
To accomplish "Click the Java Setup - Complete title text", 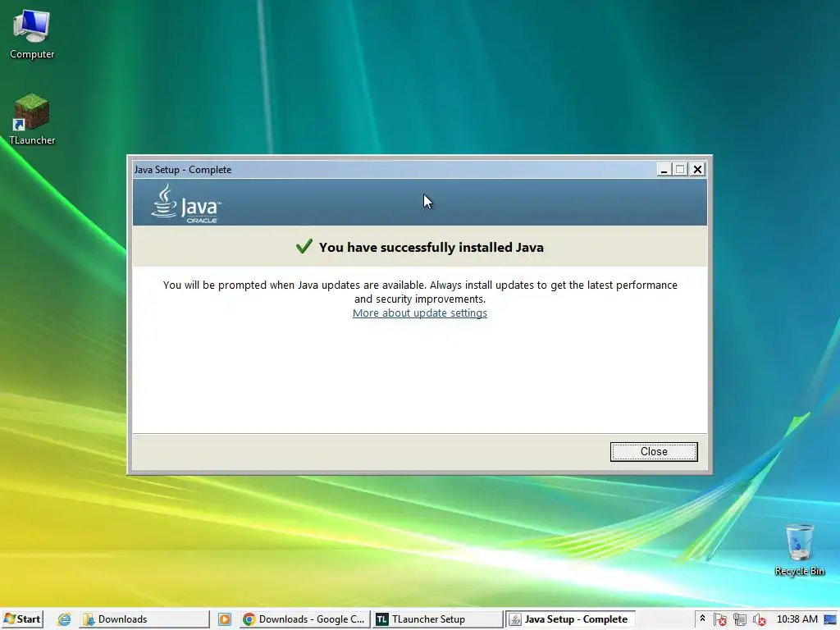I will 183,170.
